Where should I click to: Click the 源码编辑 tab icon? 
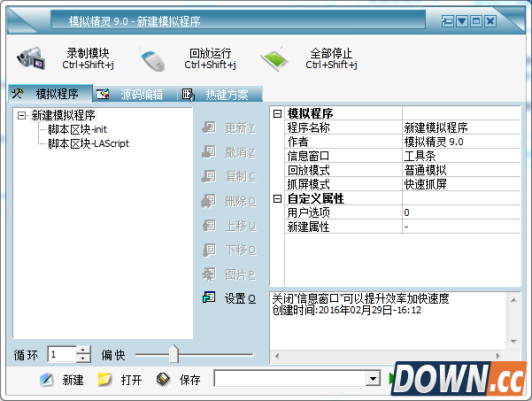pyautogui.click(x=103, y=94)
